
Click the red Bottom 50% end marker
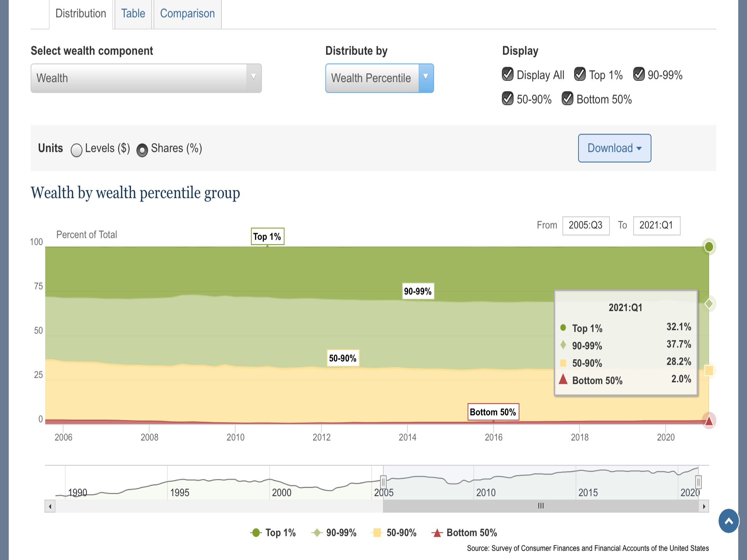tap(709, 421)
